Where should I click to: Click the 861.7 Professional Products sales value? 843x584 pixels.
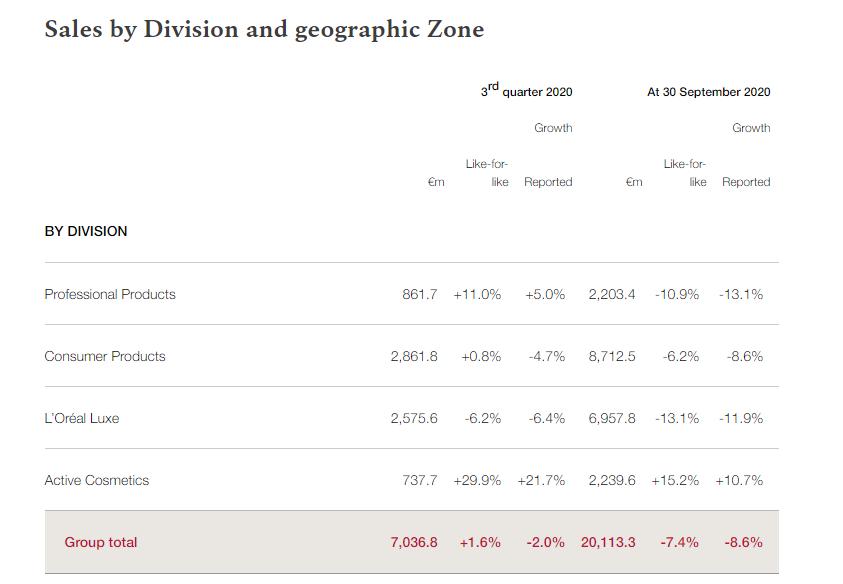pos(420,294)
